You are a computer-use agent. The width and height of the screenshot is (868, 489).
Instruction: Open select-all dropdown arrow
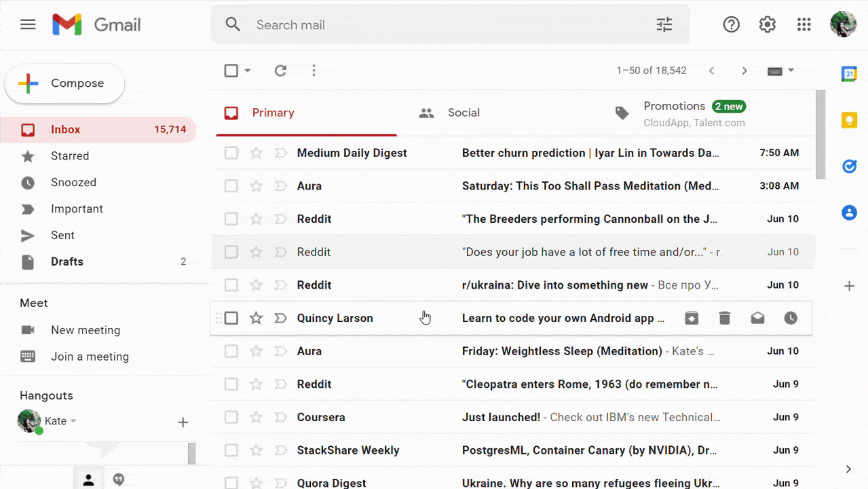[x=248, y=71]
